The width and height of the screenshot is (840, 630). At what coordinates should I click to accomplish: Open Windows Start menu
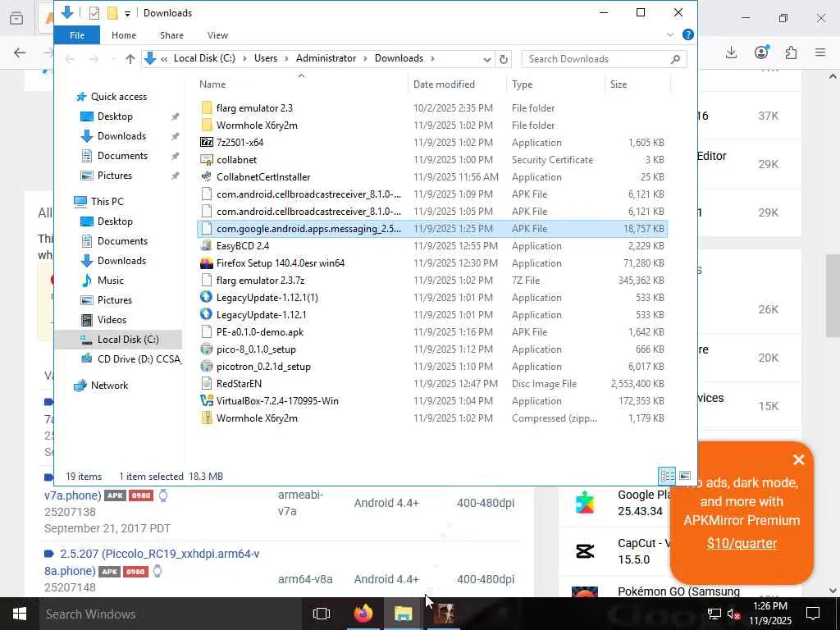pos(20,614)
